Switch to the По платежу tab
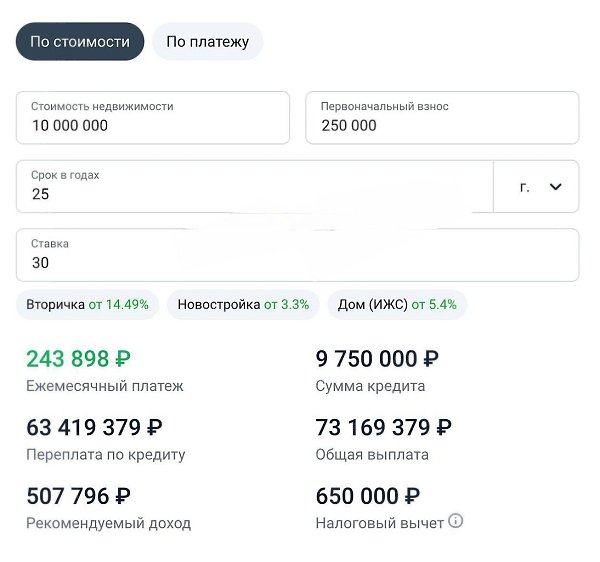 [x=207, y=42]
